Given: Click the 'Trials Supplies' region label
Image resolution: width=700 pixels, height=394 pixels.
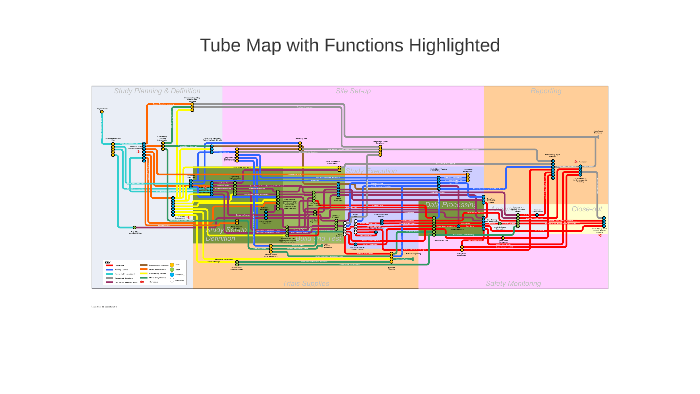Looking at the screenshot, I should point(306,283).
